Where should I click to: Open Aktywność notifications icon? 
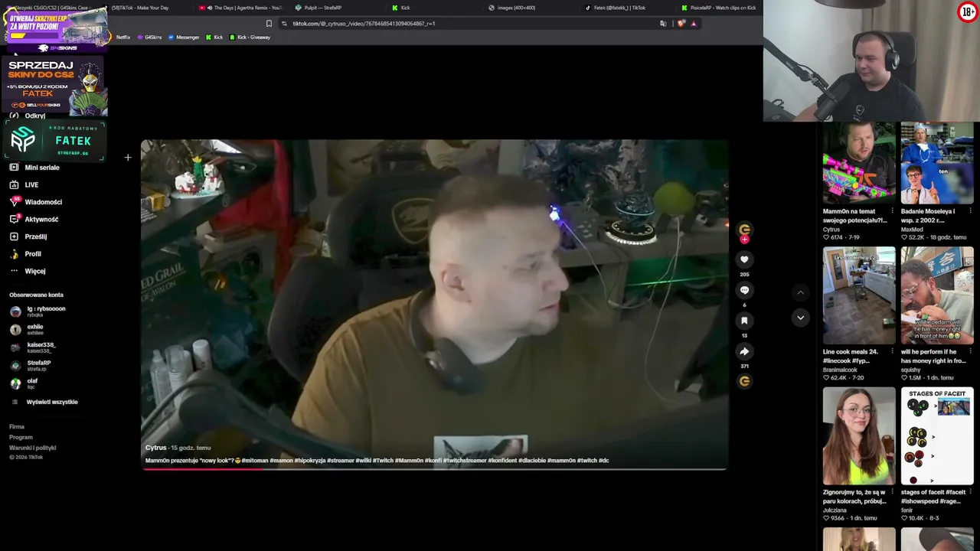(14, 219)
